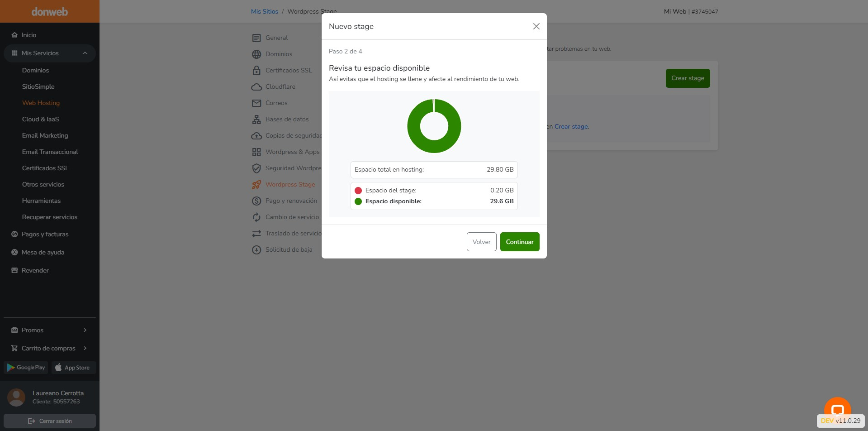Click Cerrar sesión button
This screenshot has height=431, width=868.
pos(50,421)
